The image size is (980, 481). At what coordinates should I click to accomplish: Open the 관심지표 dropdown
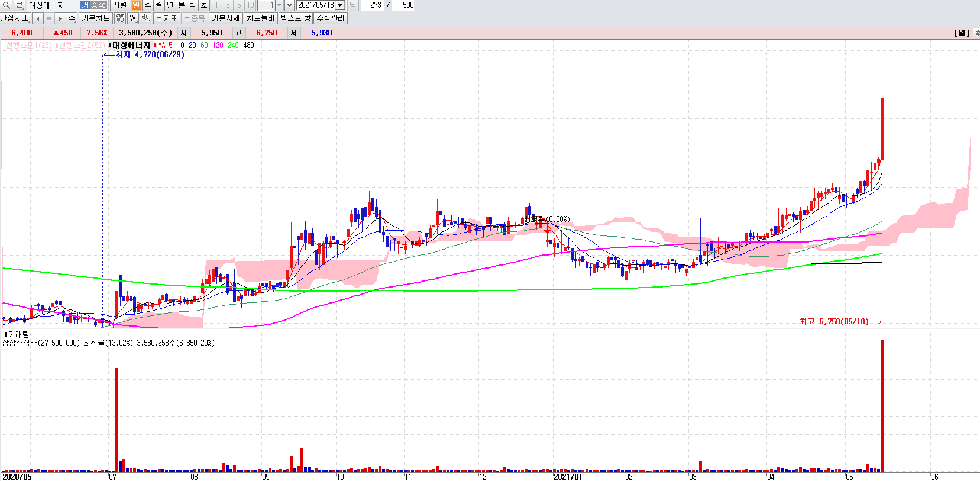pyautogui.click(x=15, y=18)
